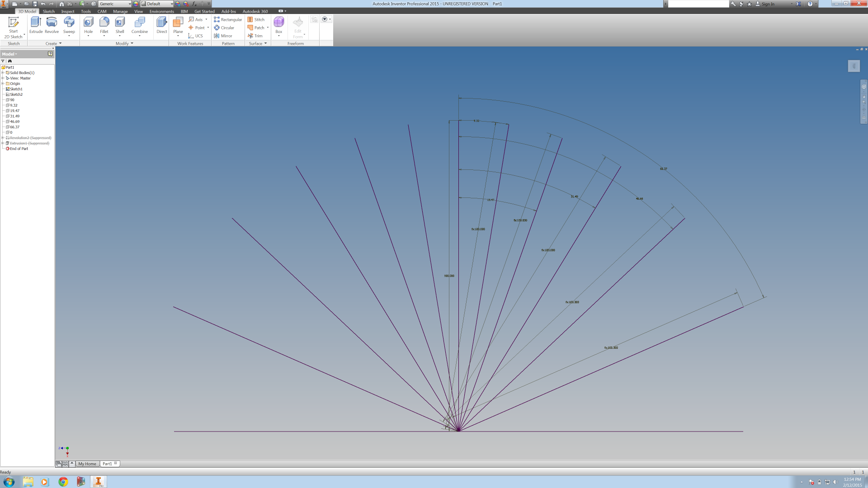The height and width of the screenshot is (488, 868).
Task: Open the Material dropdown showing Generic
Action: [x=129, y=4]
